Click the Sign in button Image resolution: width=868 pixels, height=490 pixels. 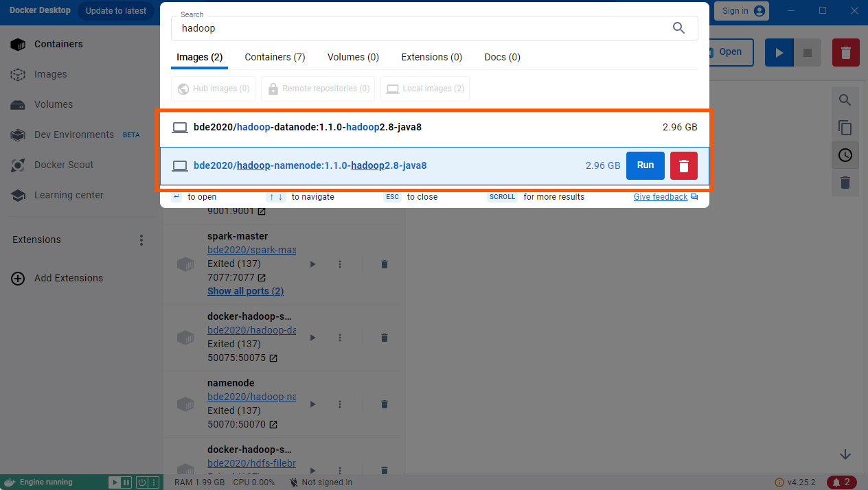[742, 11]
